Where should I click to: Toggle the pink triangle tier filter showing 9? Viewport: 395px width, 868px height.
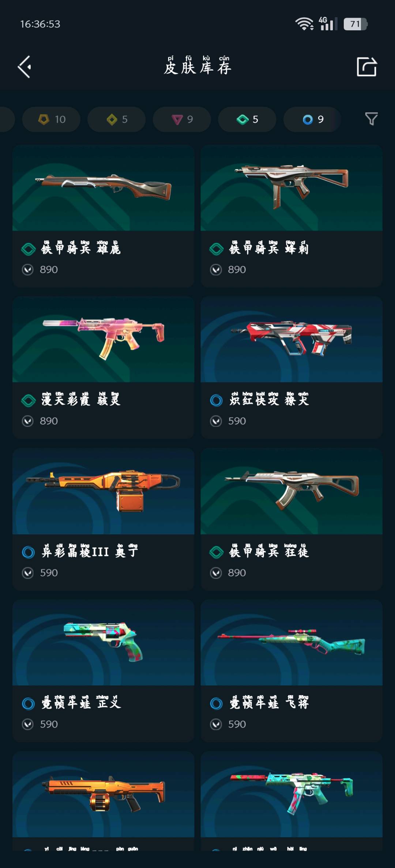[182, 119]
